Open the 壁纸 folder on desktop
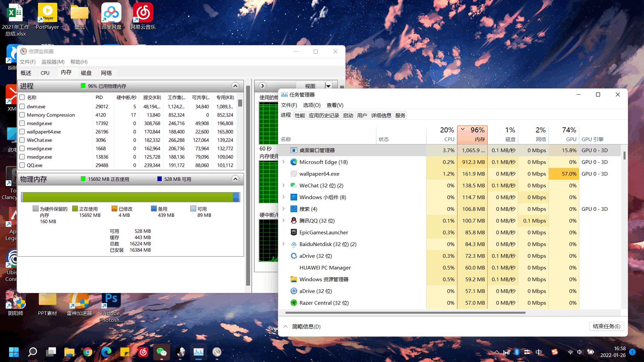Image resolution: width=644 pixels, height=362 pixels. click(79, 17)
